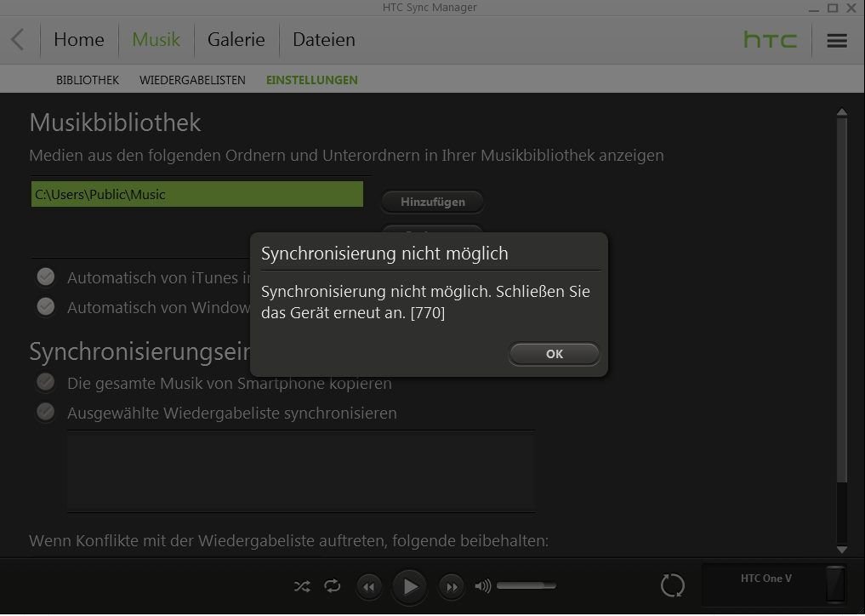This screenshot has width=865, height=616.
Task: Confirm the error dialog with OK
Action: click(555, 354)
